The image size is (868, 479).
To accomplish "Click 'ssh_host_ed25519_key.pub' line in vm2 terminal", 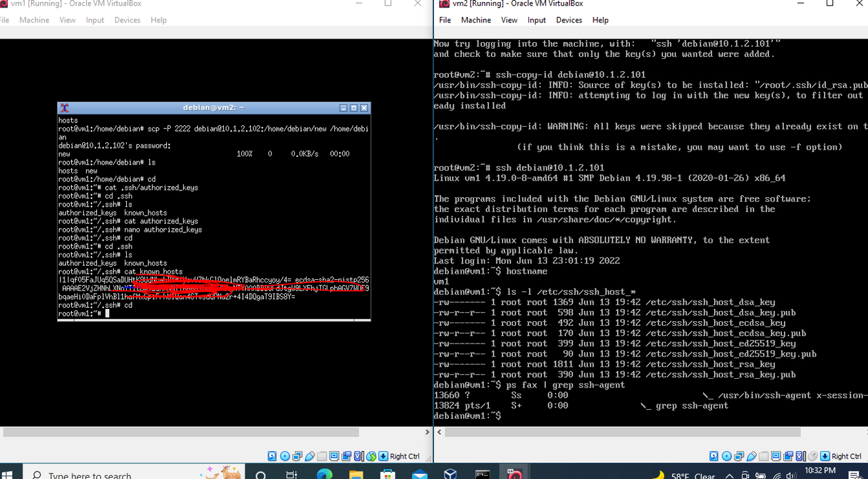I will (625, 354).
